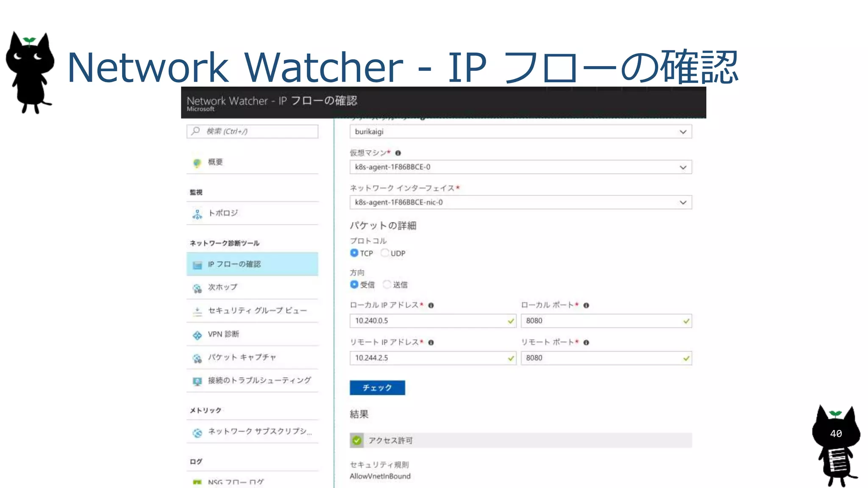Click info icon next to ローカル ポート
The image size is (868, 488).
pyautogui.click(x=586, y=305)
